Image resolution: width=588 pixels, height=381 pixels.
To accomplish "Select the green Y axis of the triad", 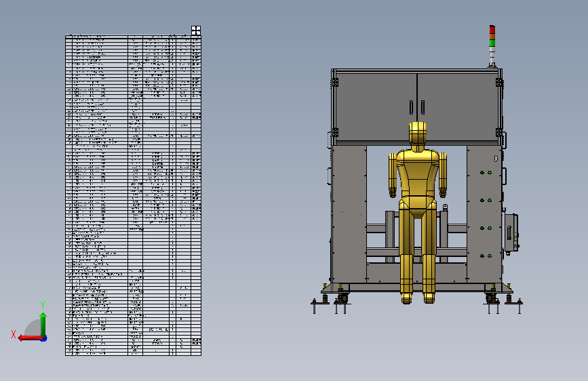I will point(43,324).
